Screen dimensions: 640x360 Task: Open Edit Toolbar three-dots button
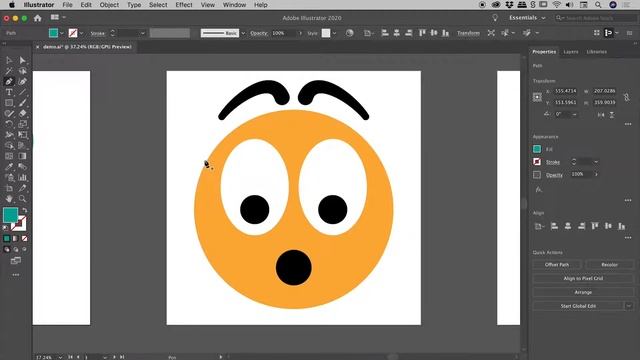pyautogui.click(x=16, y=275)
